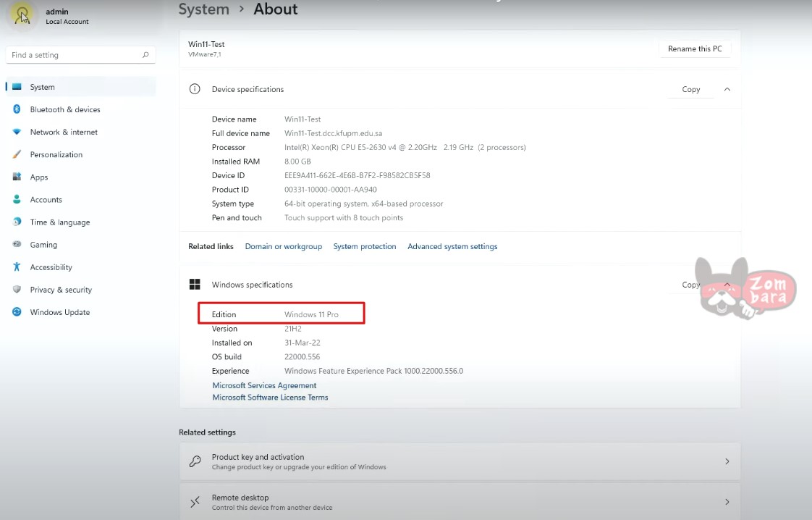The width and height of the screenshot is (812, 520).
Task: Open System protection link
Action: click(x=365, y=246)
